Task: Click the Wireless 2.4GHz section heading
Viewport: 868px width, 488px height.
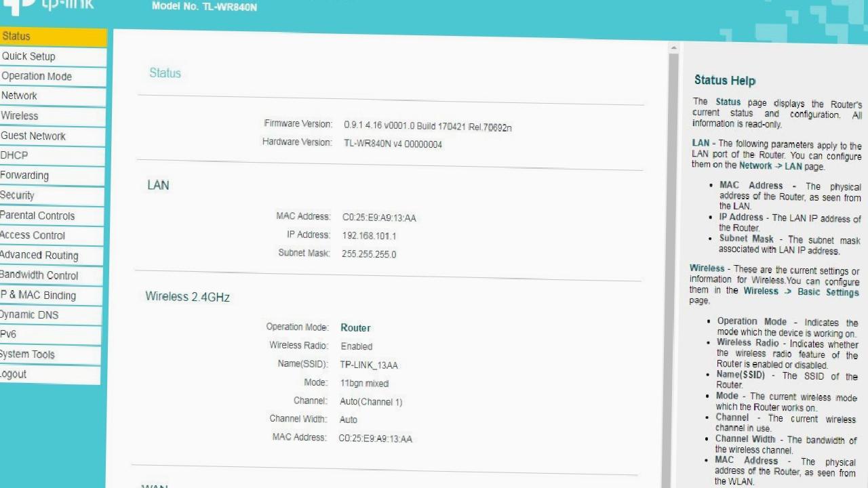Action: pyautogui.click(x=187, y=297)
